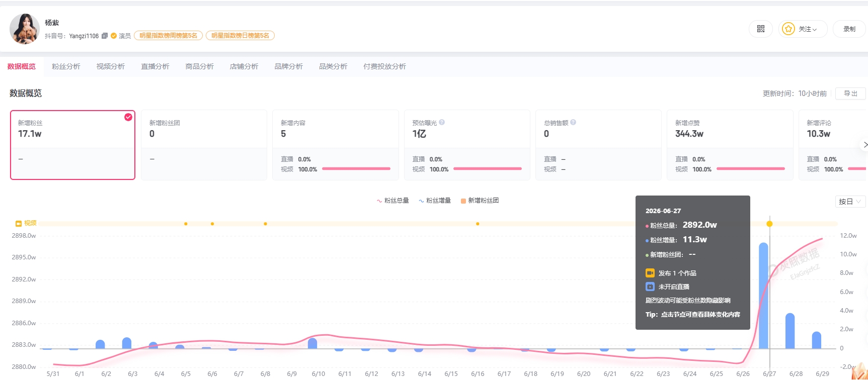
Task: Click the 数据概览 section heading
Action: [26, 93]
